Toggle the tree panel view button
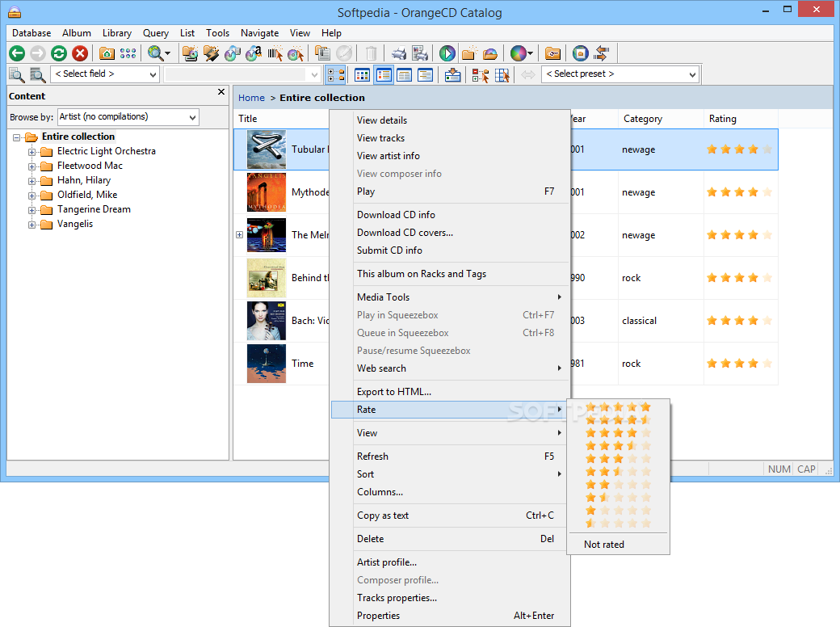This screenshot has width=840, height=627. 335,74
